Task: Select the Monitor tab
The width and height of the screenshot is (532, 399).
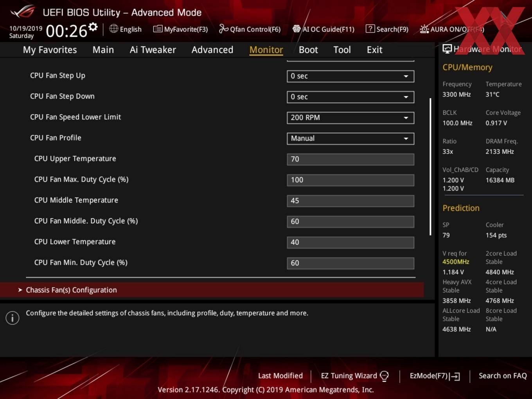Action: pyautogui.click(x=266, y=50)
